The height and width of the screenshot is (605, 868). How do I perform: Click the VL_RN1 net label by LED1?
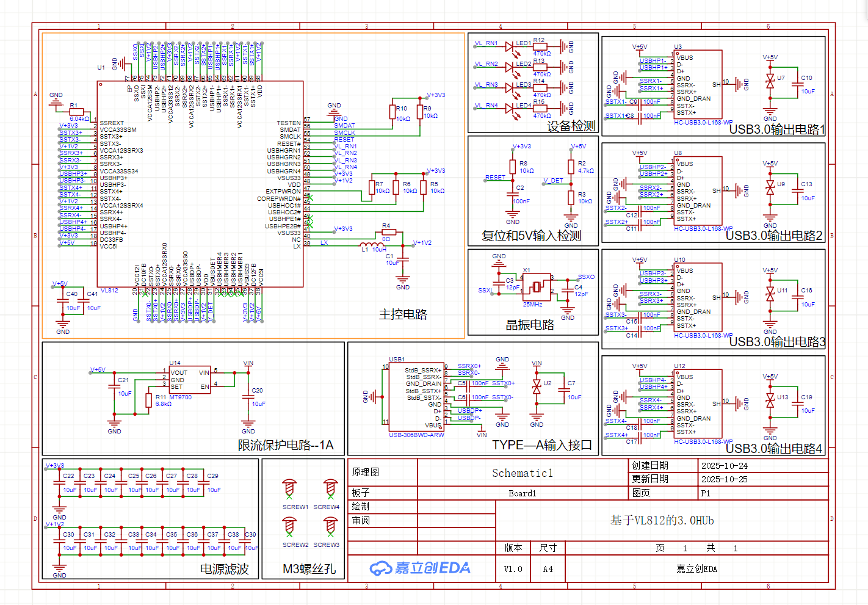tap(486, 43)
